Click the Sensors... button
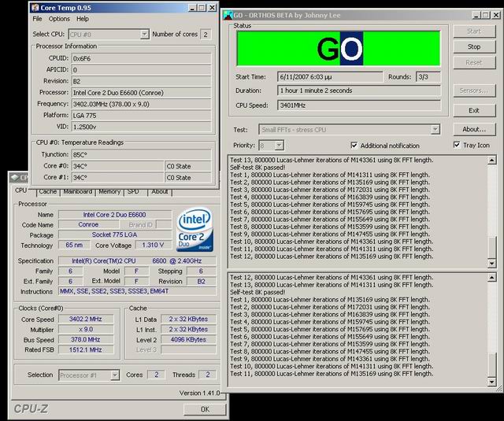 (474, 90)
